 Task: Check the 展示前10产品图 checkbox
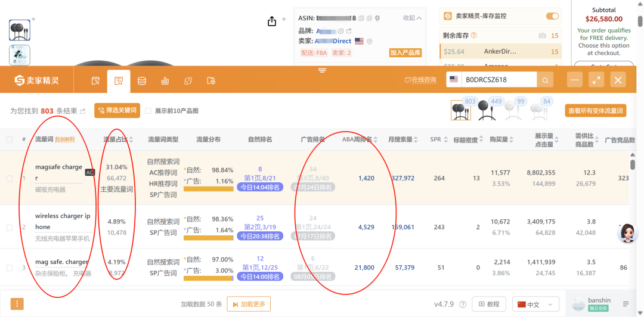[x=148, y=111]
